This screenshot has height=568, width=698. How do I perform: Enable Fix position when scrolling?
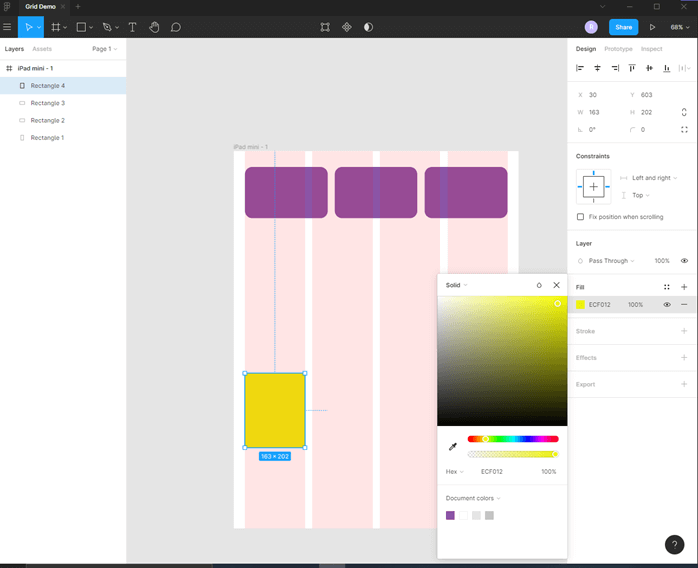pyautogui.click(x=581, y=217)
